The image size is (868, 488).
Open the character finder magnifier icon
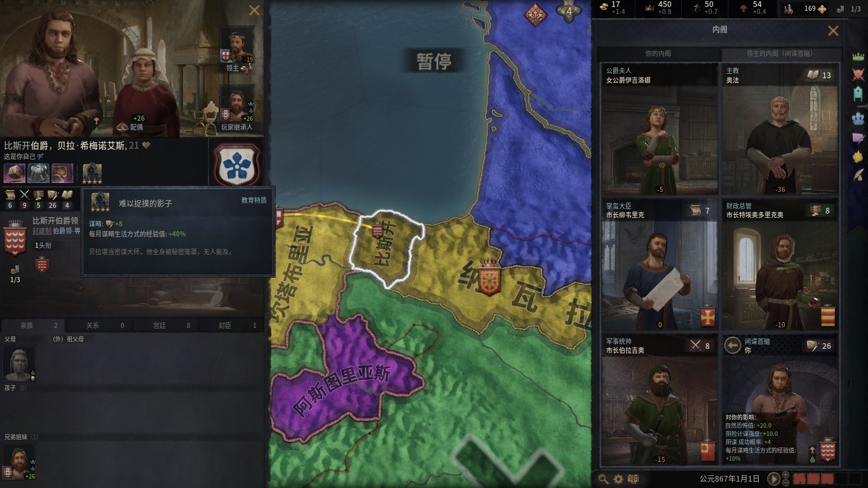pos(603,479)
